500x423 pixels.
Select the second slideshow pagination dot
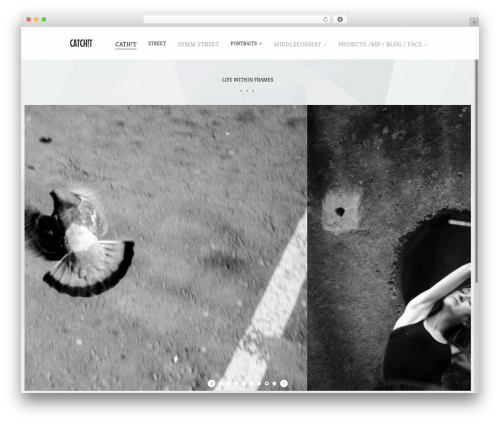coord(228,383)
